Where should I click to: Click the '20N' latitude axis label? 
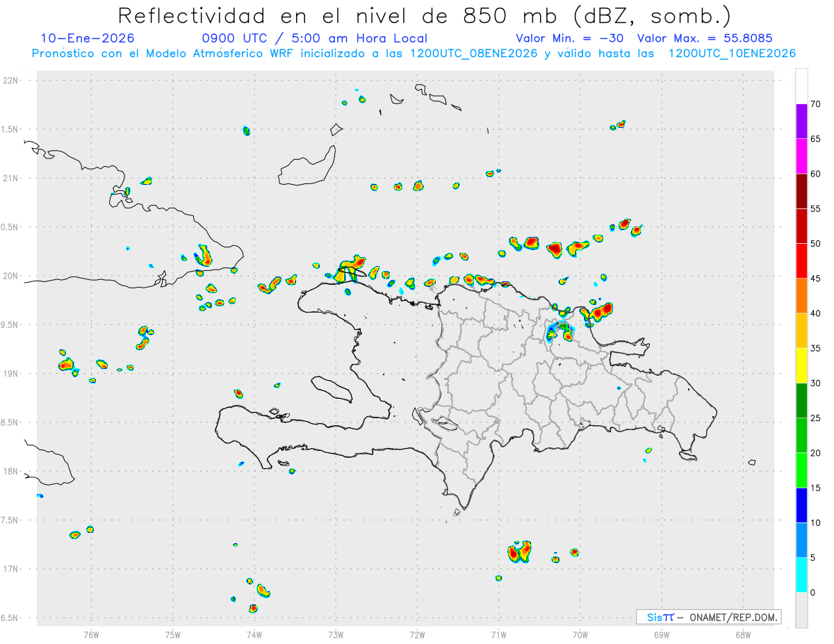pos(12,276)
